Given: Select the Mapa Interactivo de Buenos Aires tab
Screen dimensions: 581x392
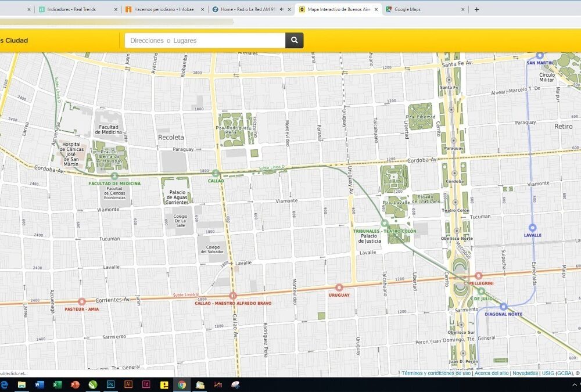Looking at the screenshot, I should [338, 9].
